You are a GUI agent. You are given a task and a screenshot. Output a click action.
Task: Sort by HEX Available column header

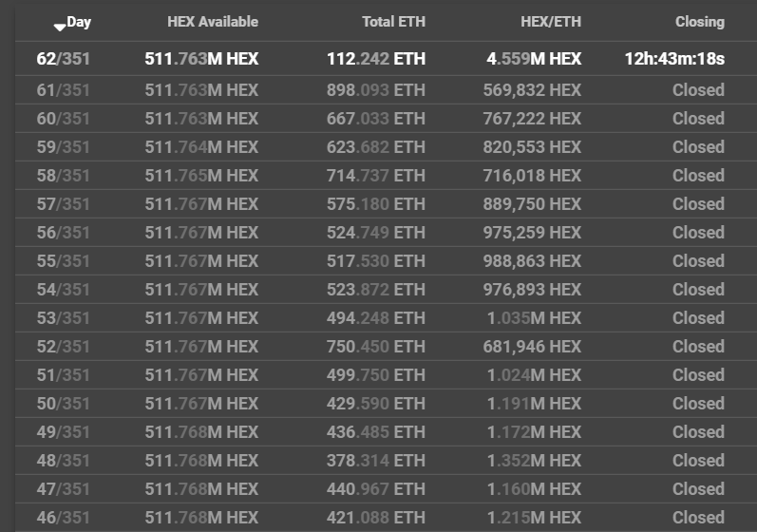[213, 22]
